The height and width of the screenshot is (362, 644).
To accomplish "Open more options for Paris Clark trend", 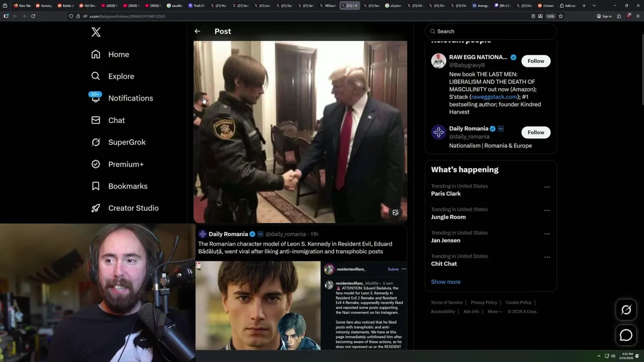I will tap(547, 187).
